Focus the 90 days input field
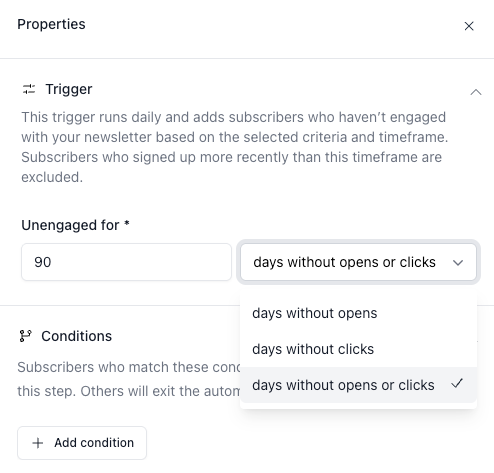This screenshot has width=494, height=473. point(126,262)
